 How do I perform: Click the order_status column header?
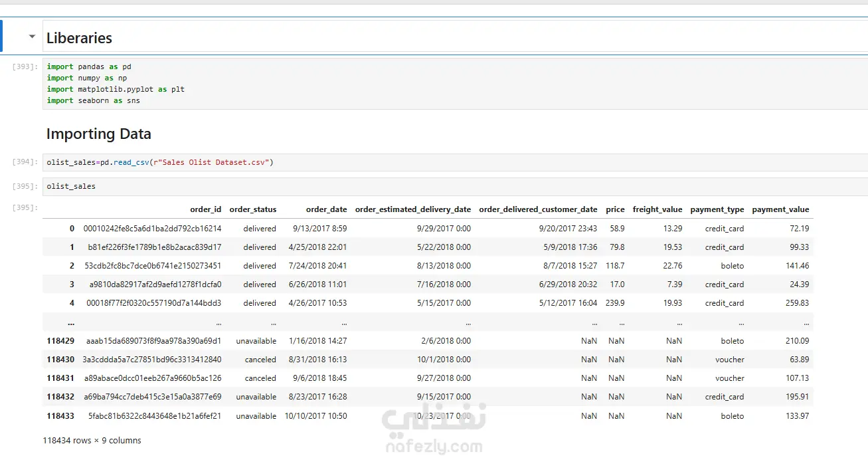[x=252, y=209]
